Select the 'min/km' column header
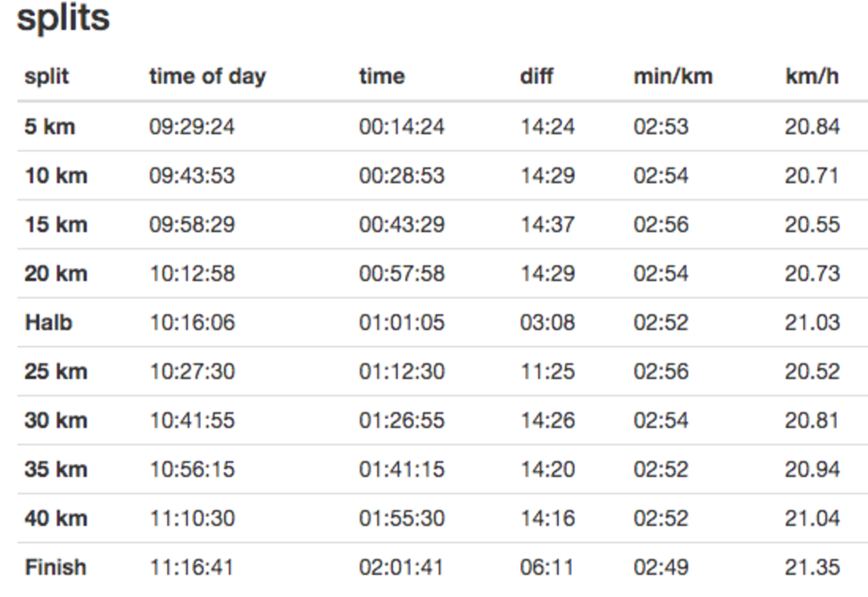 (x=673, y=76)
